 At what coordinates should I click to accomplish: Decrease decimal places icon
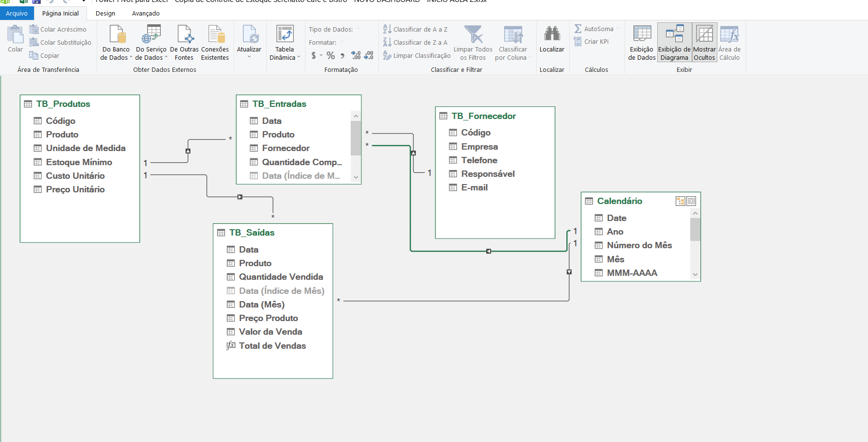pyautogui.click(x=369, y=55)
